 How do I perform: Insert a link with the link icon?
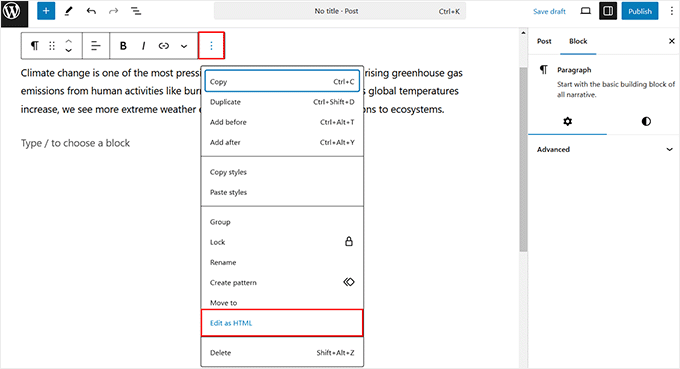(x=163, y=46)
